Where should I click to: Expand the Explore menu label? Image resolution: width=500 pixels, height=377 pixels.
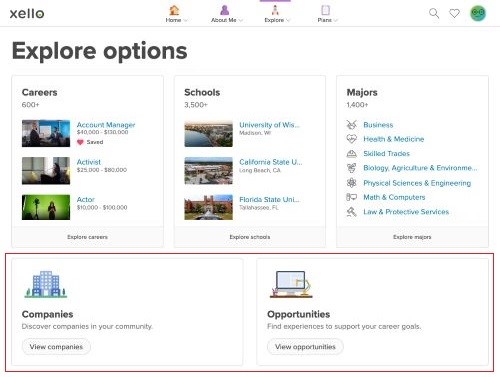[x=277, y=20]
